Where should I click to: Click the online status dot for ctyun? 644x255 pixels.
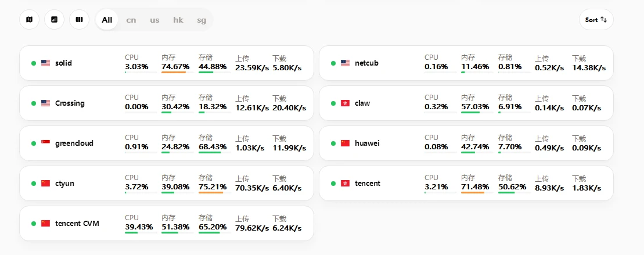pos(34,184)
